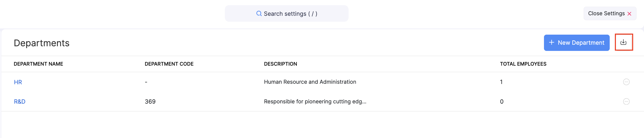Select the Human Resource and Administration description
The width and height of the screenshot is (644, 138).
click(x=310, y=82)
